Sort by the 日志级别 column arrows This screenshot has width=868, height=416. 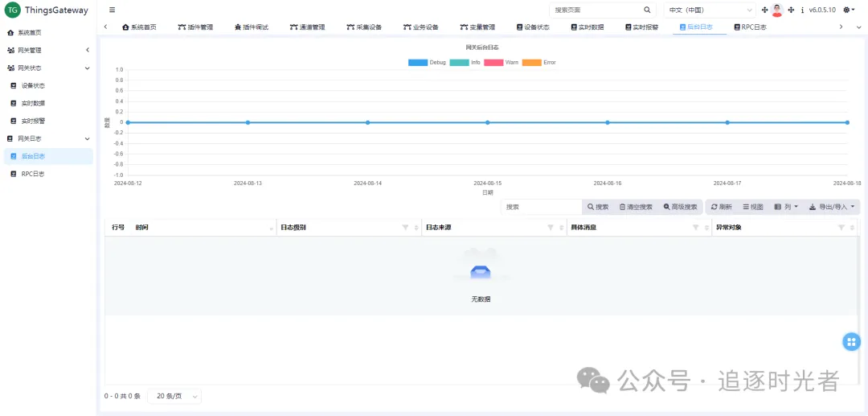pos(416,229)
